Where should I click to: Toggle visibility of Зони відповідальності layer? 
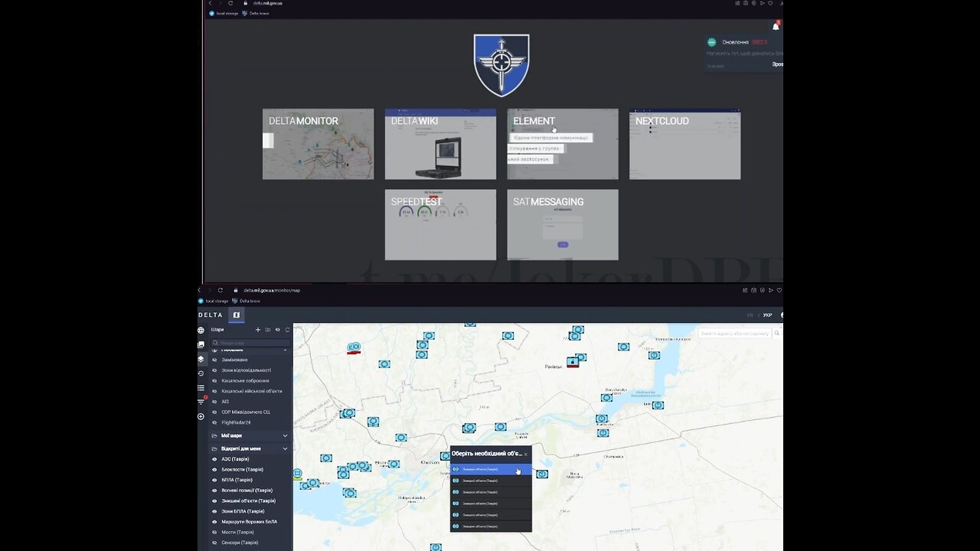(x=215, y=370)
